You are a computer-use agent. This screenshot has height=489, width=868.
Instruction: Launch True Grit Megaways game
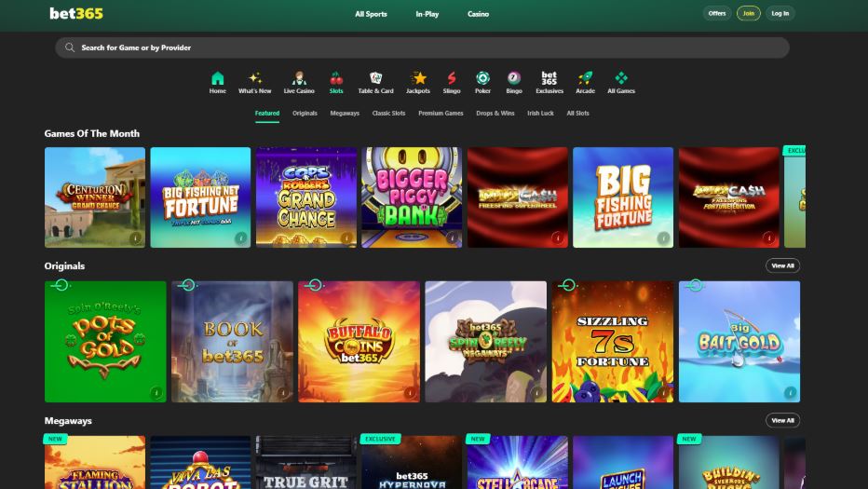point(306,462)
